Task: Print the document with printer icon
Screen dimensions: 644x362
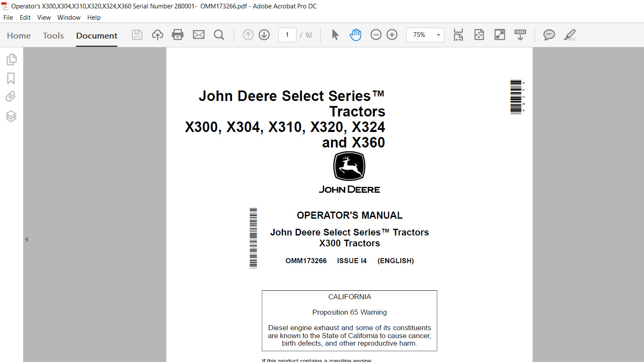Action: [178, 35]
